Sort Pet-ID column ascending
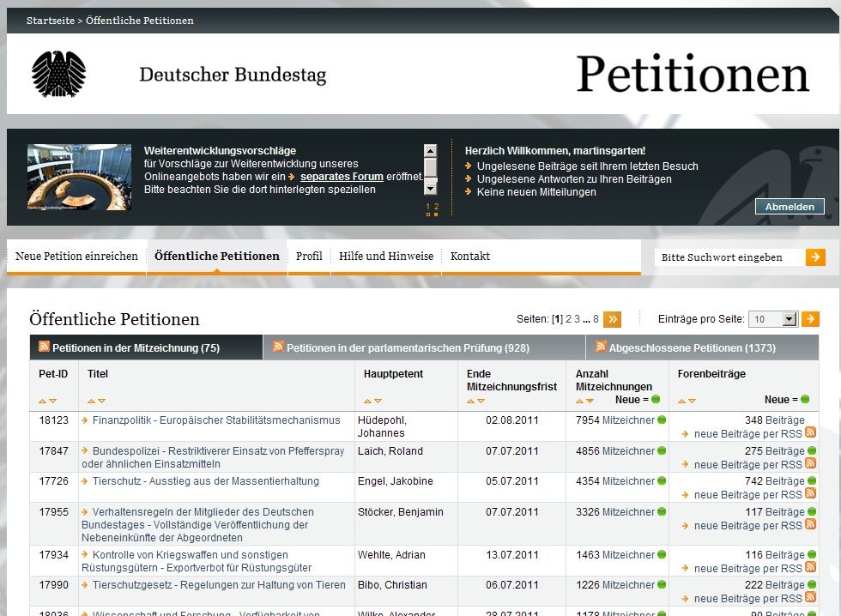841x616 pixels. click(x=42, y=401)
